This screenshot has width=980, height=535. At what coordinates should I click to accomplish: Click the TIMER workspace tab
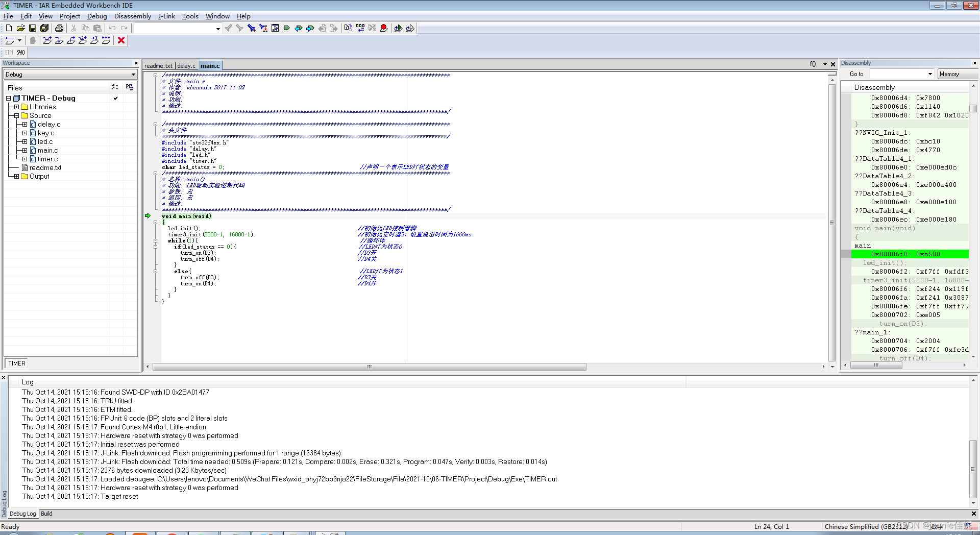[17, 363]
